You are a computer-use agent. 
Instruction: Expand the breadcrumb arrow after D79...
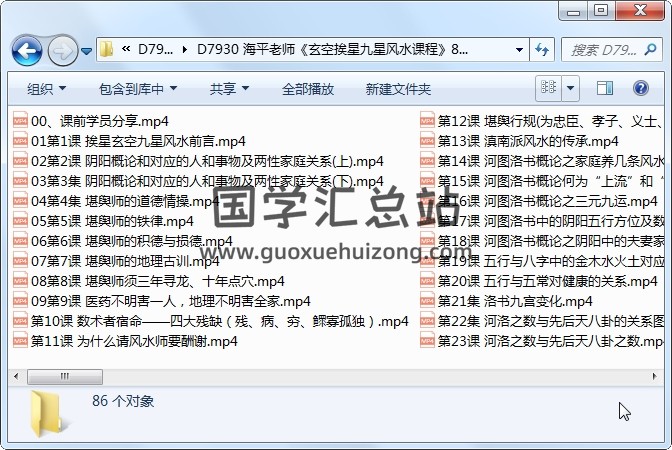pos(185,50)
